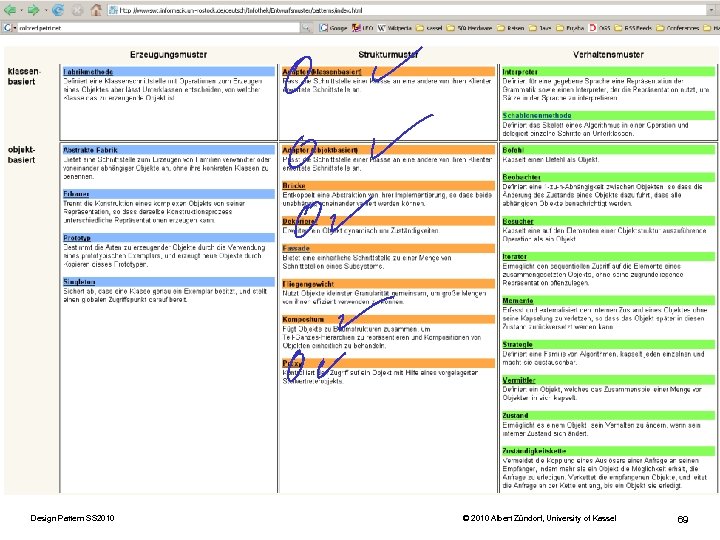
Task: Open the Prototyp pattern link
Action: 77,238
